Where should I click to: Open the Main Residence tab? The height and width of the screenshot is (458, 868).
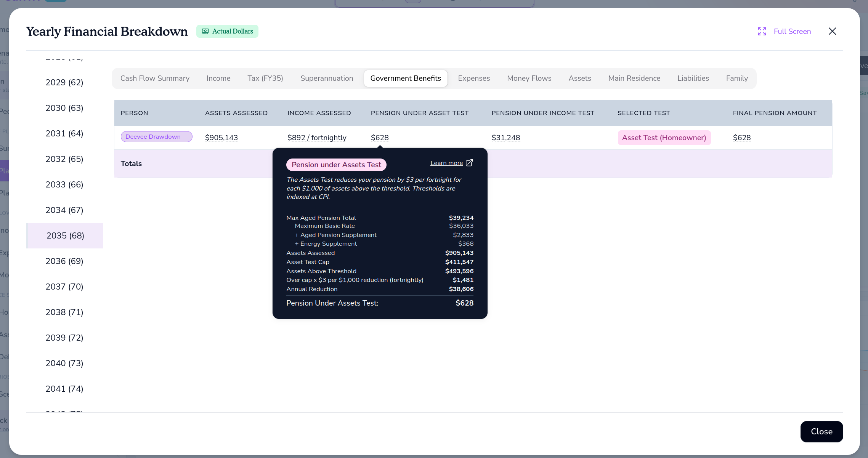[x=634, y=78]
